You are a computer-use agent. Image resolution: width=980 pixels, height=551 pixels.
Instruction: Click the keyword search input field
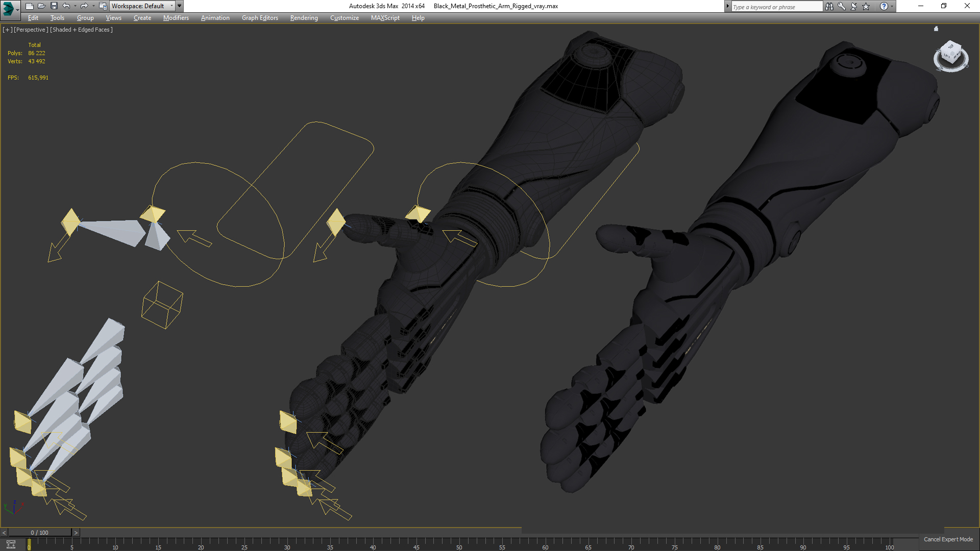click(x=776, y=7)
